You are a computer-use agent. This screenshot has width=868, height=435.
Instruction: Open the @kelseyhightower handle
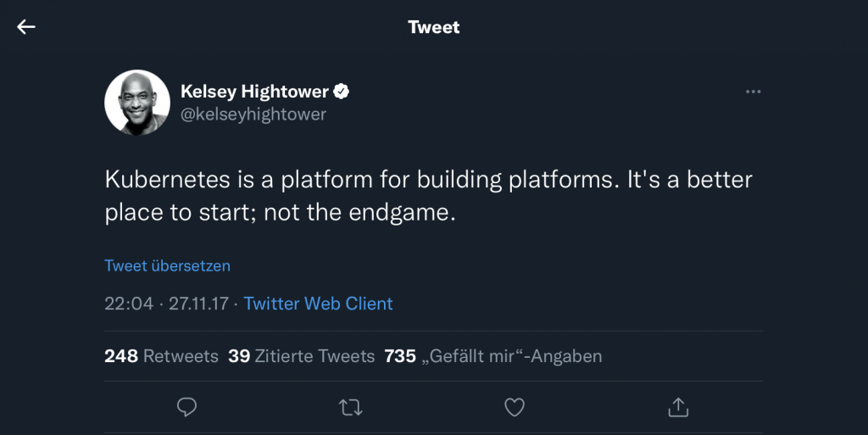pos(253,114)
